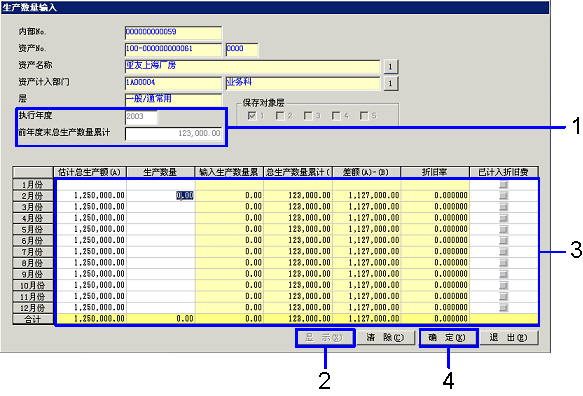Image resolution: width=583 pixels, height=396 pixels.
Task: Uncheck 保存对象层 checkbox 1
Action: point(252,116)
